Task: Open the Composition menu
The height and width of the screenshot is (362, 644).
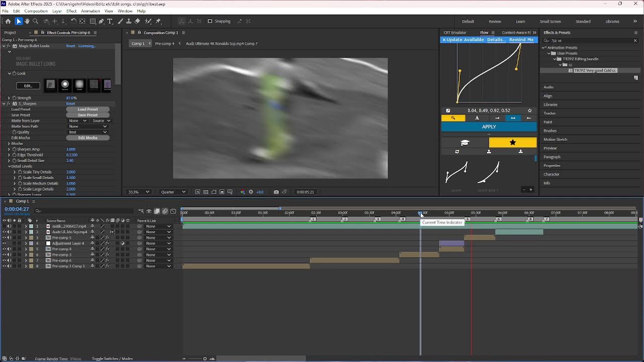Action: [36, 11]
